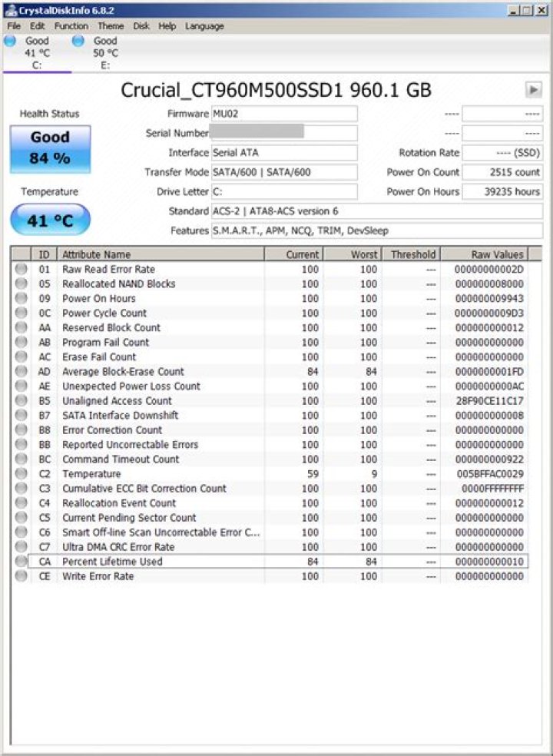This screenshot has width=553, height=756.
Task: Click status icon for Reallocation Event Count
Action: (x=21, y=503)
